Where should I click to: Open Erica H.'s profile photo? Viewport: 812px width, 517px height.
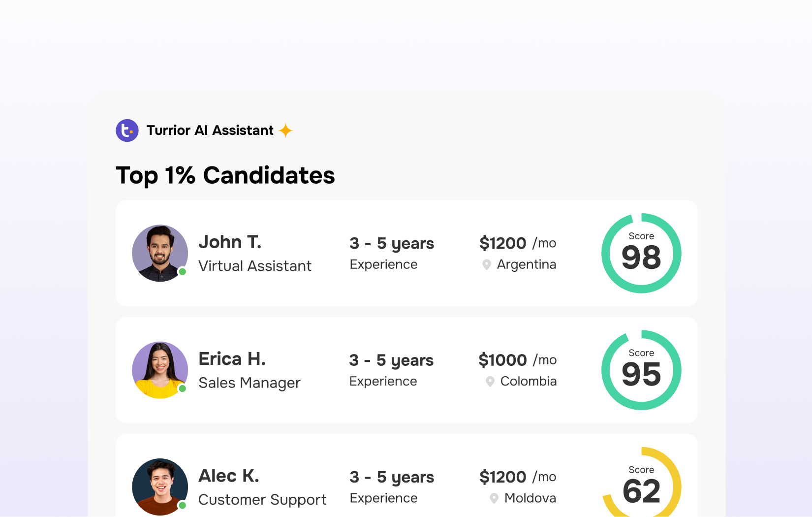click(x=160, y=370)
